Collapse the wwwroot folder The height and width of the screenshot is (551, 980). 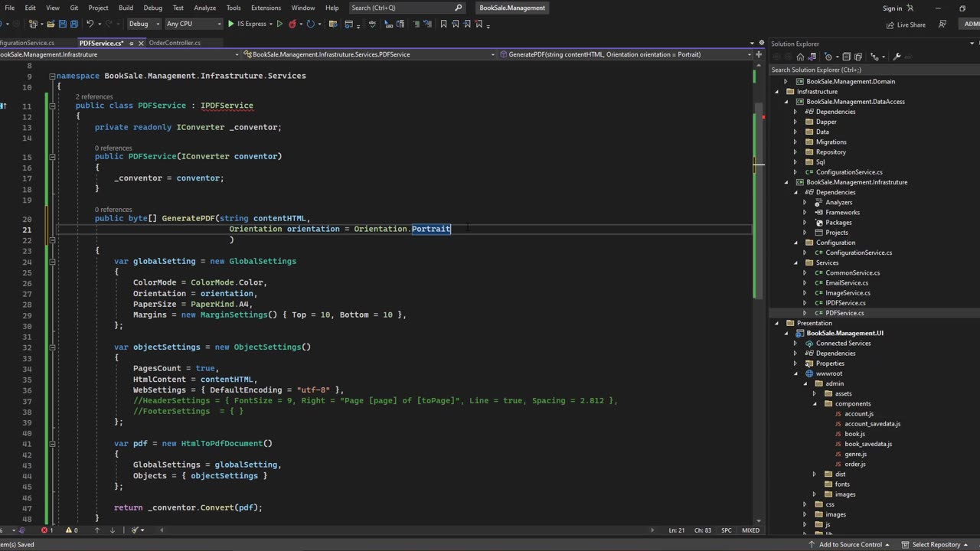tap(795, 373)
